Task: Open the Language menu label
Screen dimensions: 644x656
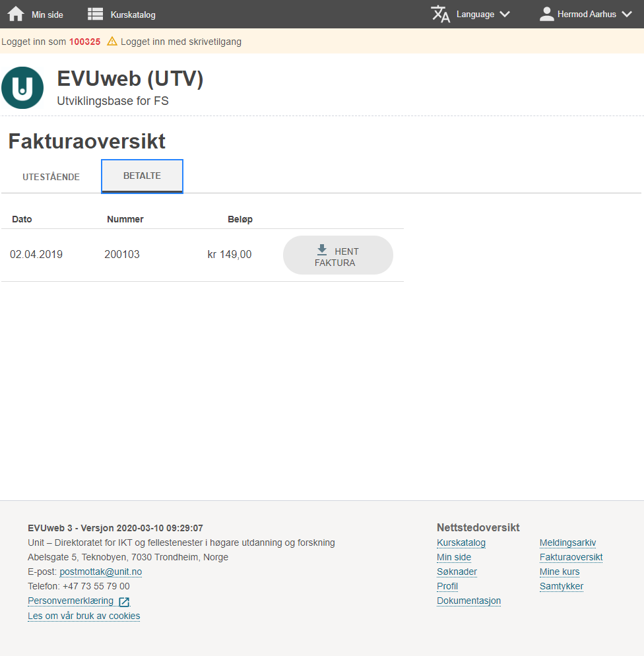Action: click(476, 15)
